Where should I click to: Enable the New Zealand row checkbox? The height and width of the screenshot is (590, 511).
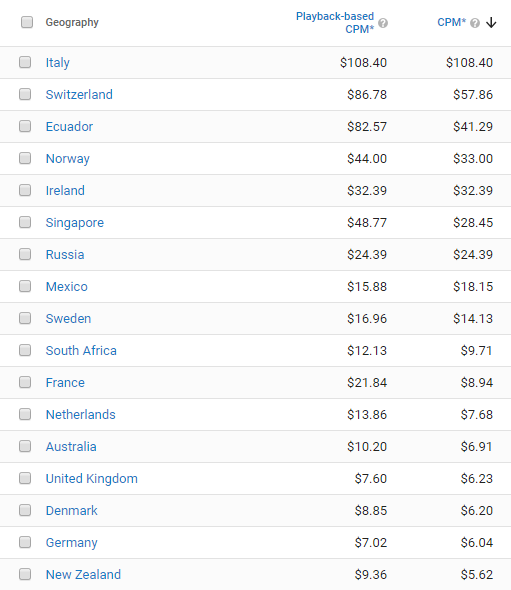click(x=25, y=574)
